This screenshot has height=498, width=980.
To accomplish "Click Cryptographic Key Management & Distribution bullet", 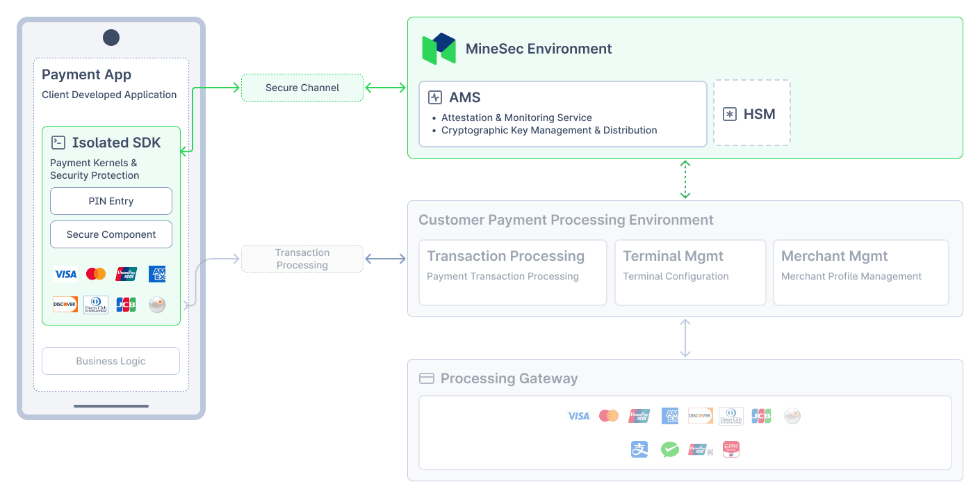I will (x=549, y=130).
